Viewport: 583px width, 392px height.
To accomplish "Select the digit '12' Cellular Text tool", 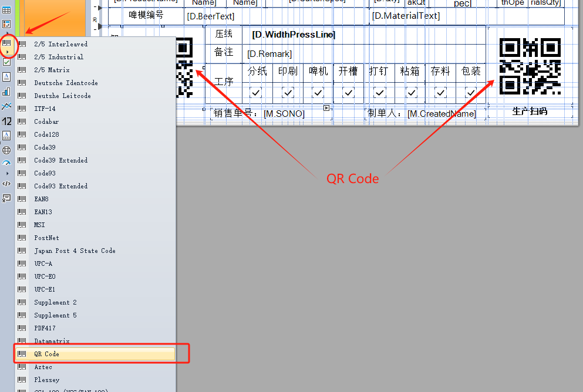I will click(6, 121).
